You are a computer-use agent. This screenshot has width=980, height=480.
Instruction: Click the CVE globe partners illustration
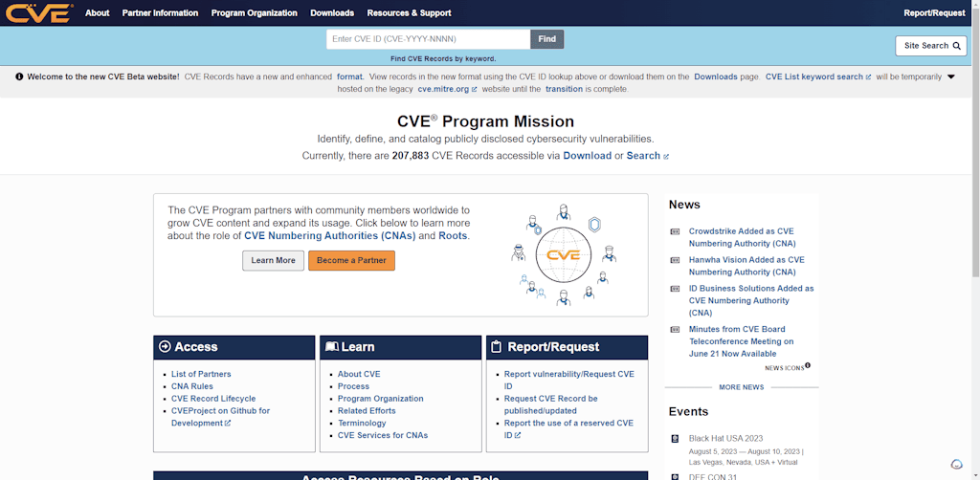click(564, 254)
